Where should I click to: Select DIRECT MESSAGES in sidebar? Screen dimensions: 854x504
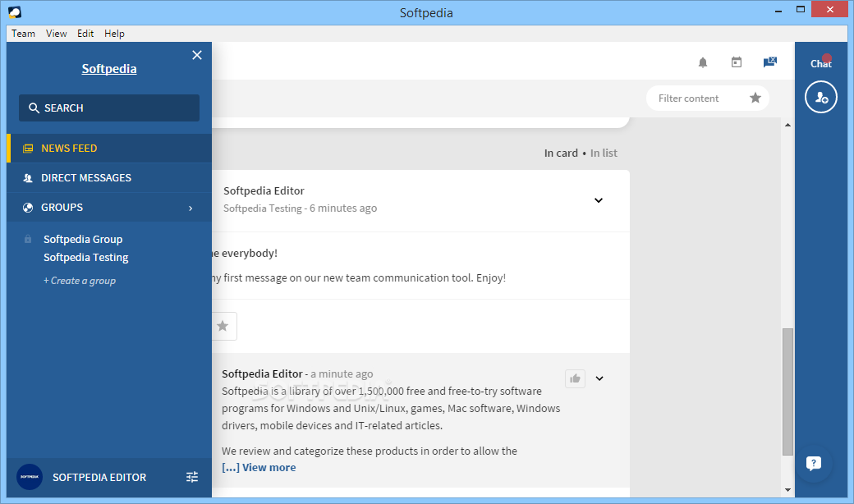coord(109,177)
